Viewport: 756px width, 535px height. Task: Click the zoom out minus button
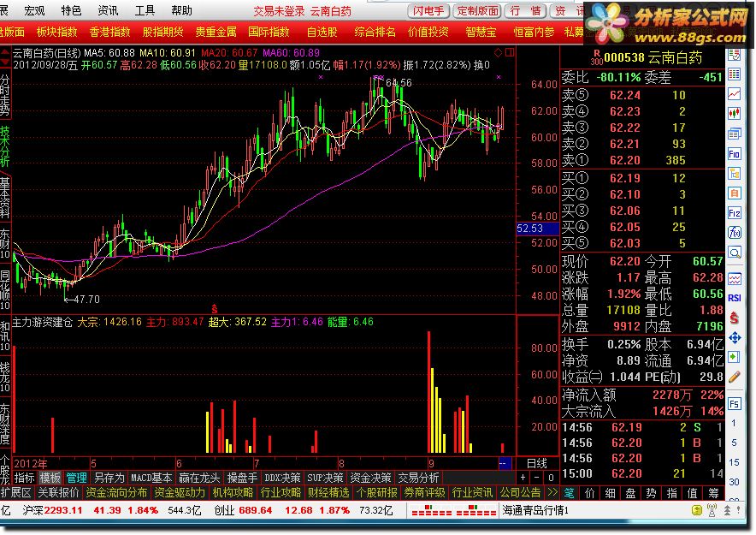click(536, 478)
